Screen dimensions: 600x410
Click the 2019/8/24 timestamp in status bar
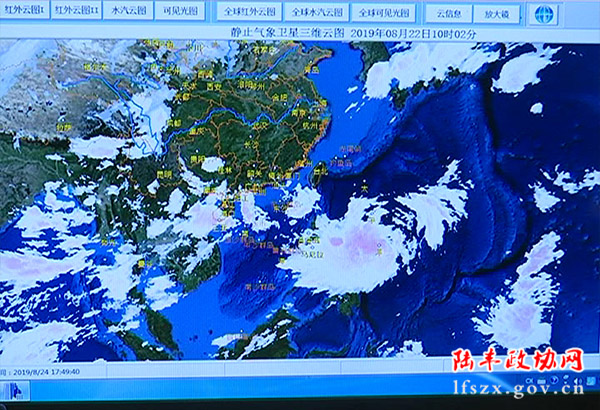tap(46, 372)
